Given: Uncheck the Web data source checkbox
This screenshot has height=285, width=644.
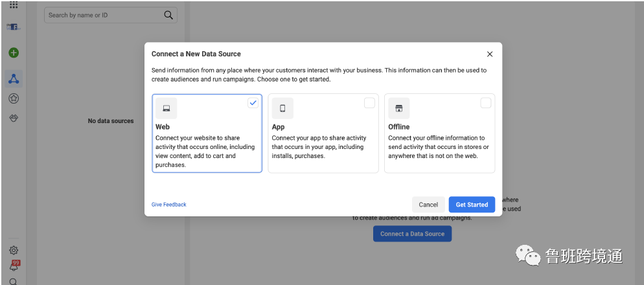Looking at the screenshot, I should 253,103.
